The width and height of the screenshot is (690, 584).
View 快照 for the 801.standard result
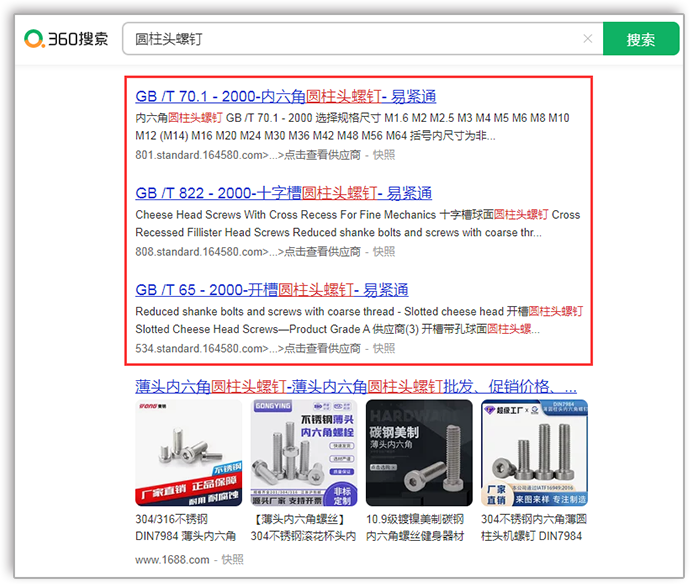pyautogui.click(x=384, y=155)
